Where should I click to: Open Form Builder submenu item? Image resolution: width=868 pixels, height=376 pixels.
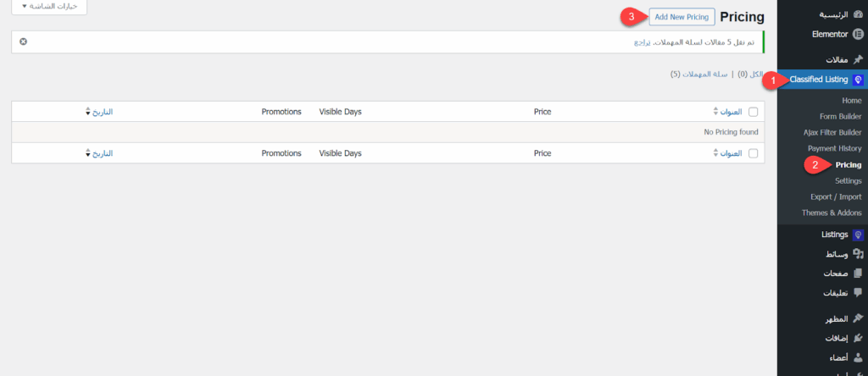(x=840, y=116)
